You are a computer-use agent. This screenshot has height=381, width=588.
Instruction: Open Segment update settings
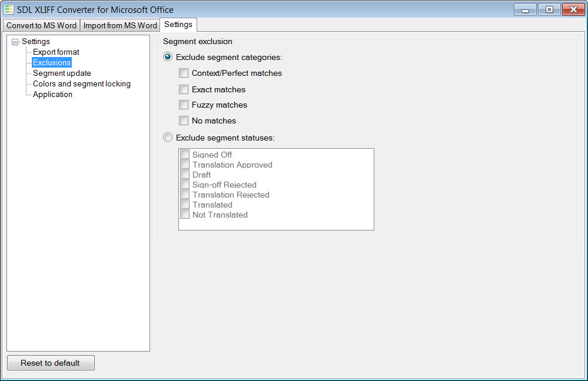click(62, 73)
